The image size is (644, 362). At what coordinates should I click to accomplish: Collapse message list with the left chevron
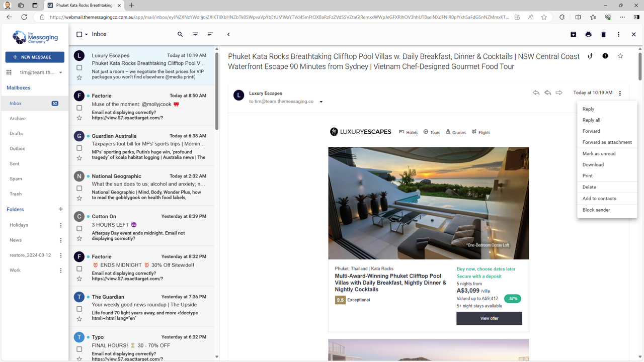pyautogui.click(x=228, y=35)
